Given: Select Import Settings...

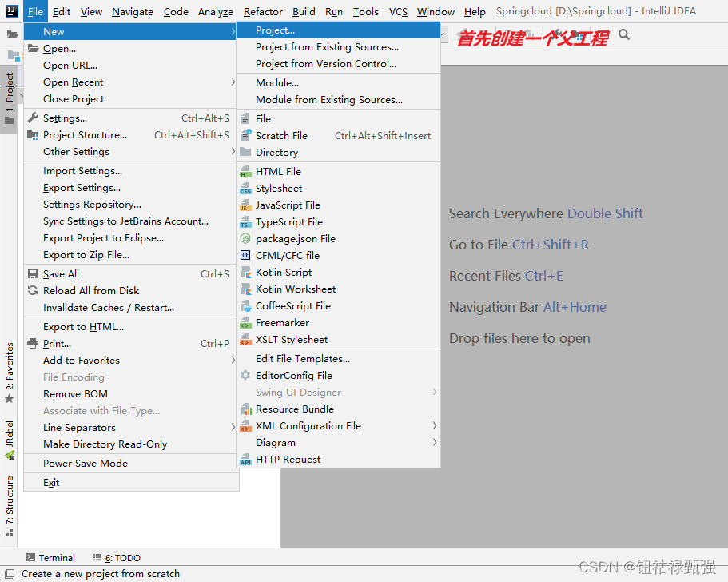Looking at the screenshot, I should click(x=130, y=171).
